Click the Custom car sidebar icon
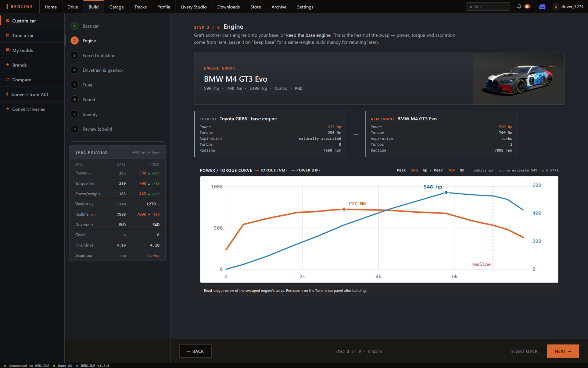This screenshot has height=368, width=588. click(8, 21)
